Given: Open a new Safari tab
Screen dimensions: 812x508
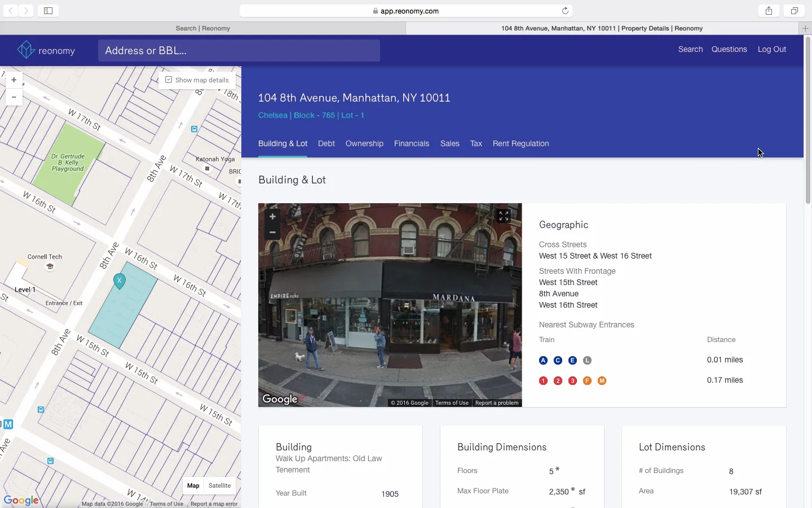Looking at the screenshot, I should click(806, 28).
